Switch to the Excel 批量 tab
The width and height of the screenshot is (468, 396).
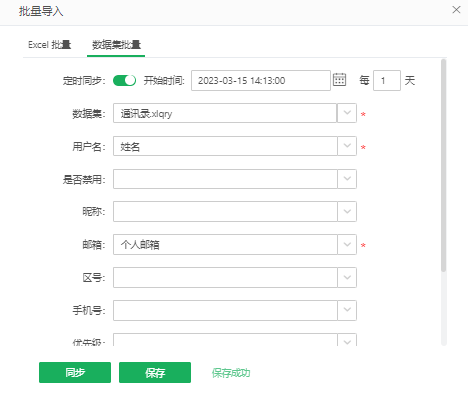click(x=49, y=45)
